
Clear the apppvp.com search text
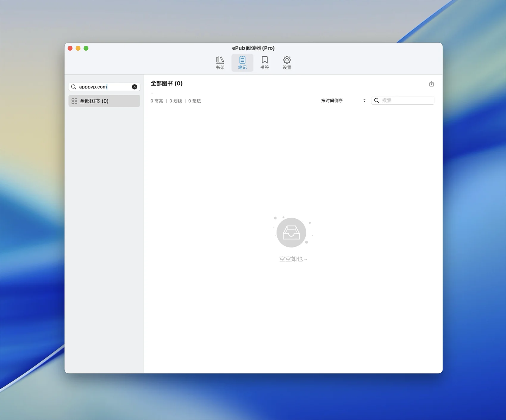135,87
